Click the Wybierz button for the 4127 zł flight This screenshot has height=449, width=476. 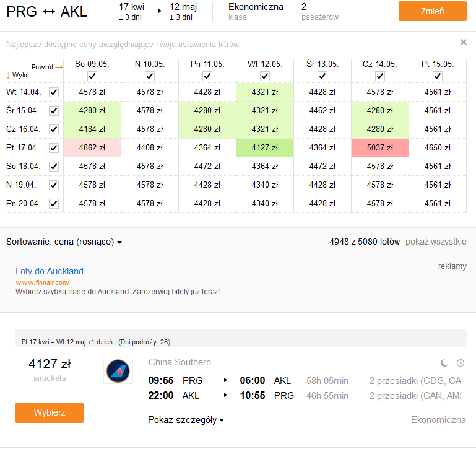pyautogui.click(x=50, y=412)
